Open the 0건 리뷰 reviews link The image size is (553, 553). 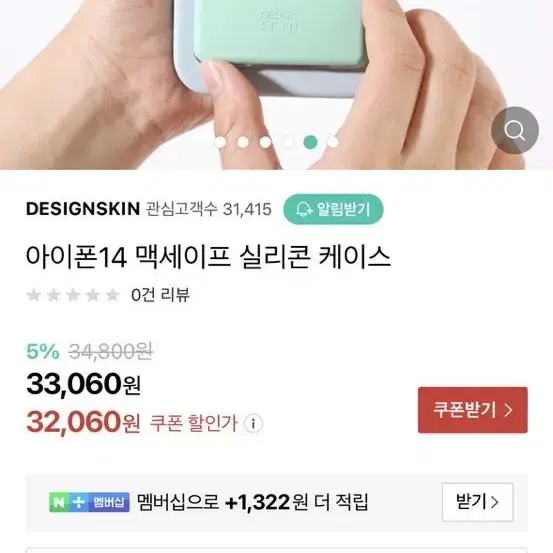[160, 295]
